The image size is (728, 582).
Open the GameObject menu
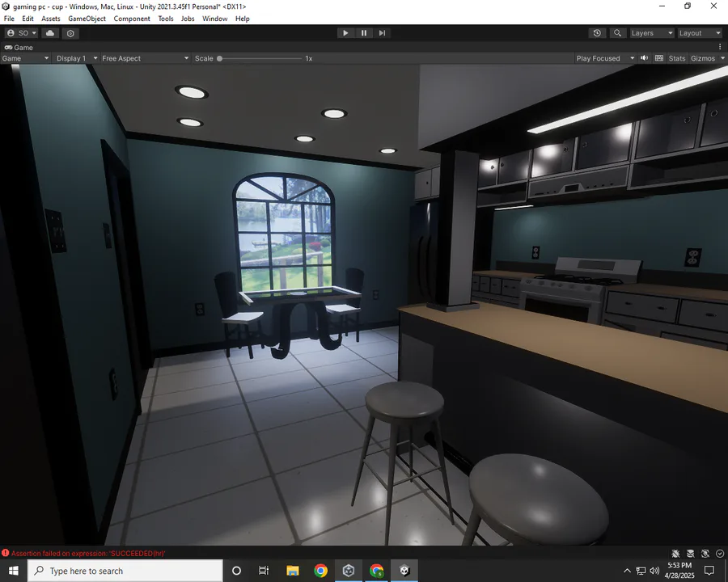coord(87,19)
